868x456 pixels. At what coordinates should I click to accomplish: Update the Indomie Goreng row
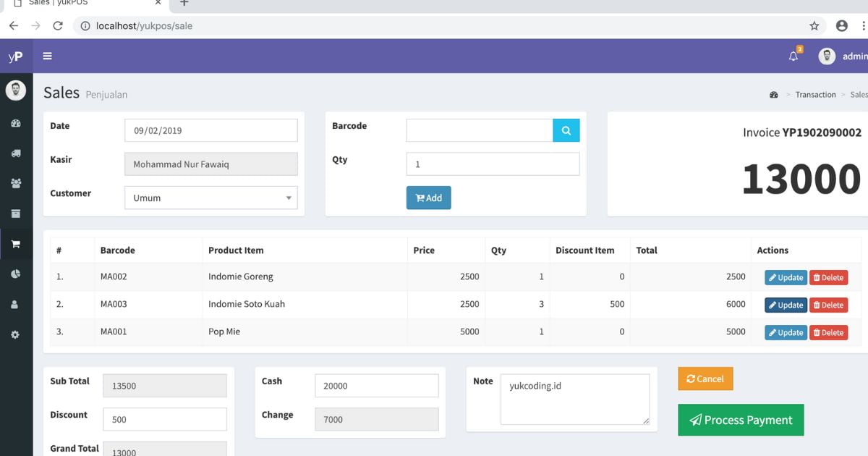point(786,277)
